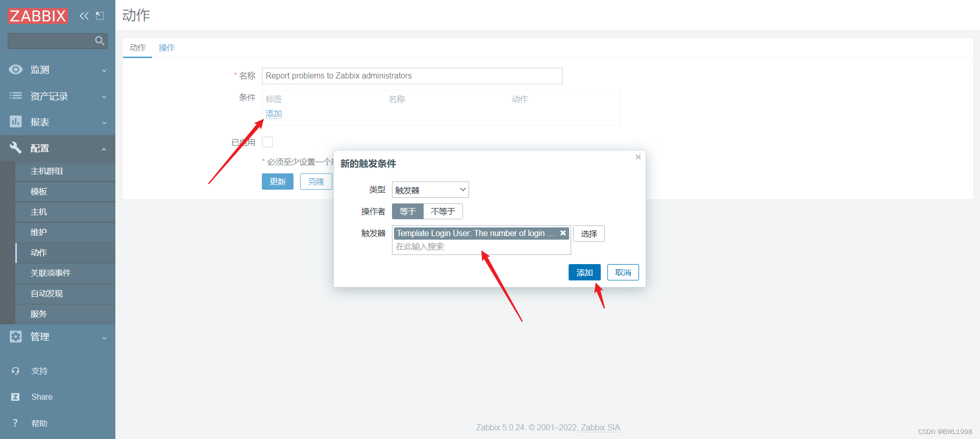Open 主机 in the sidebar
The image size is (980, 439).
pyautogui.click(x=65, y=212)
